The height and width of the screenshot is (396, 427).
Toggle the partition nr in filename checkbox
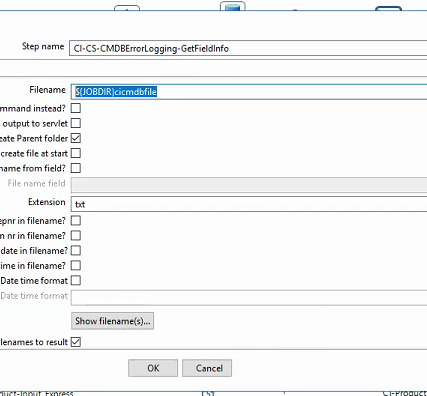(x=76, y=235)
